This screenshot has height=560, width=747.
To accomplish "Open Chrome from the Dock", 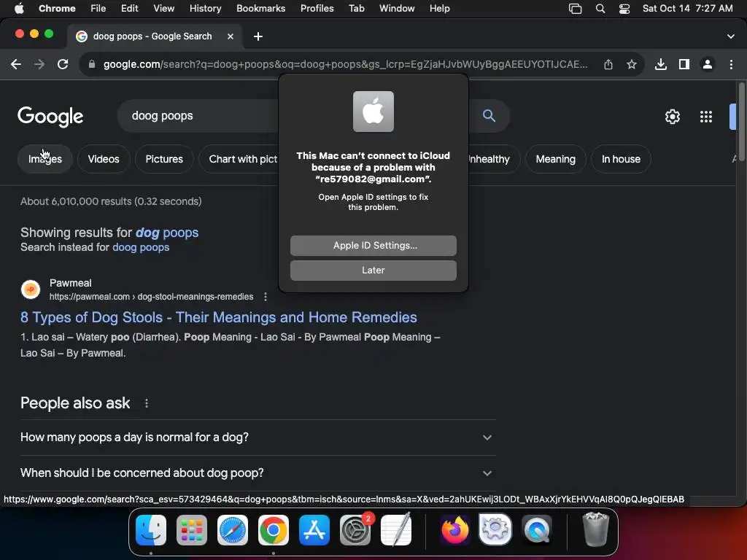I will [273, 530].
